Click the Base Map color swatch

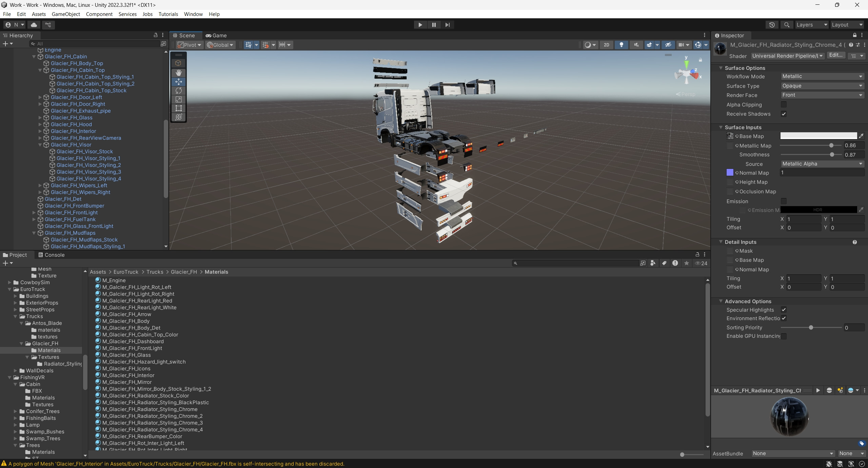pyautogui.click(x=818, y=136)
